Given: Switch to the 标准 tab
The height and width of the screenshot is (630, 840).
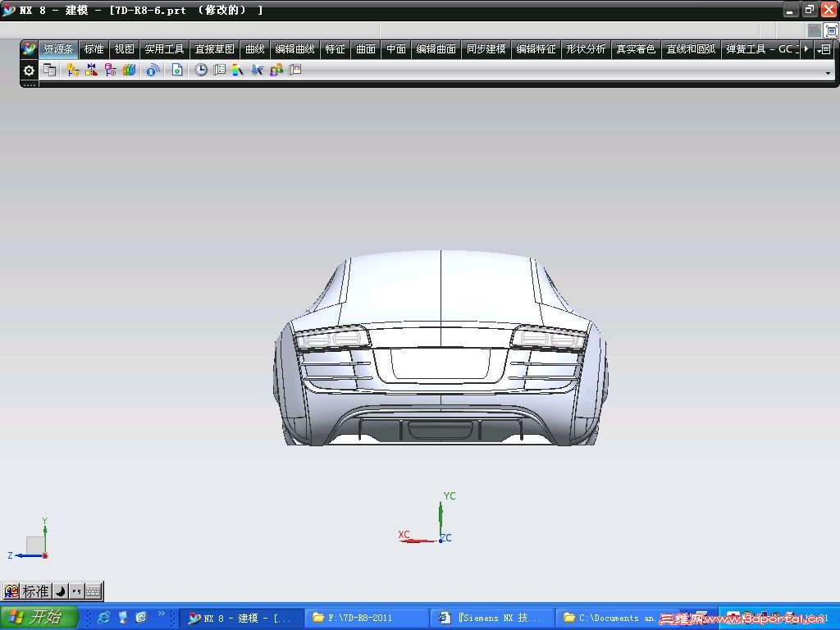Looking at the screenshot, I should [x=94, y=49].
